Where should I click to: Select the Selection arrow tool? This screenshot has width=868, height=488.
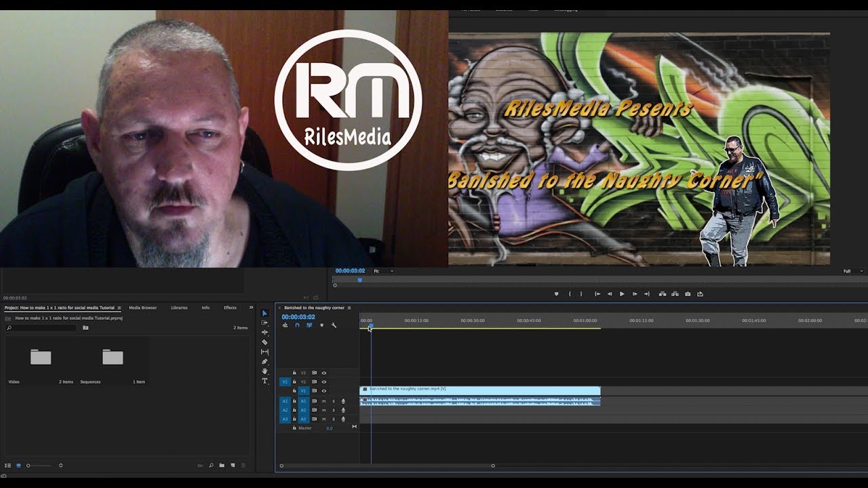tap(264, 313)
